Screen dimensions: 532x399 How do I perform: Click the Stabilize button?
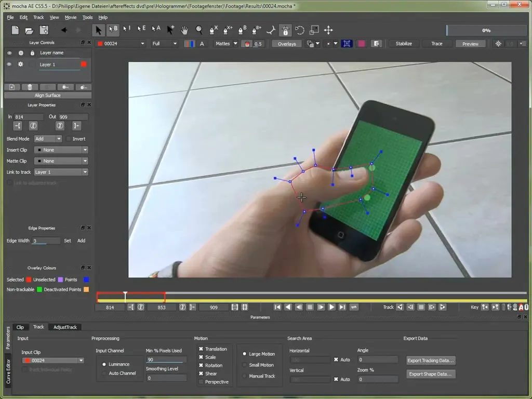404,44
